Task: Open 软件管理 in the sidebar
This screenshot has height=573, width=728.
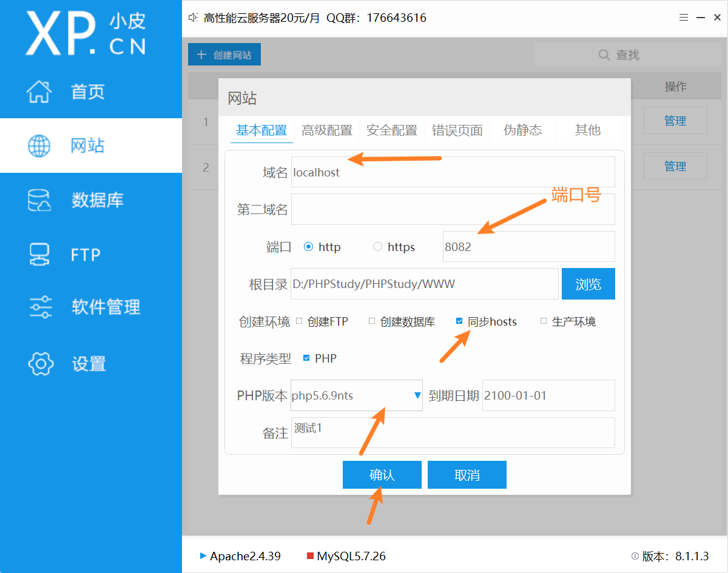Action: pos(91,307)
